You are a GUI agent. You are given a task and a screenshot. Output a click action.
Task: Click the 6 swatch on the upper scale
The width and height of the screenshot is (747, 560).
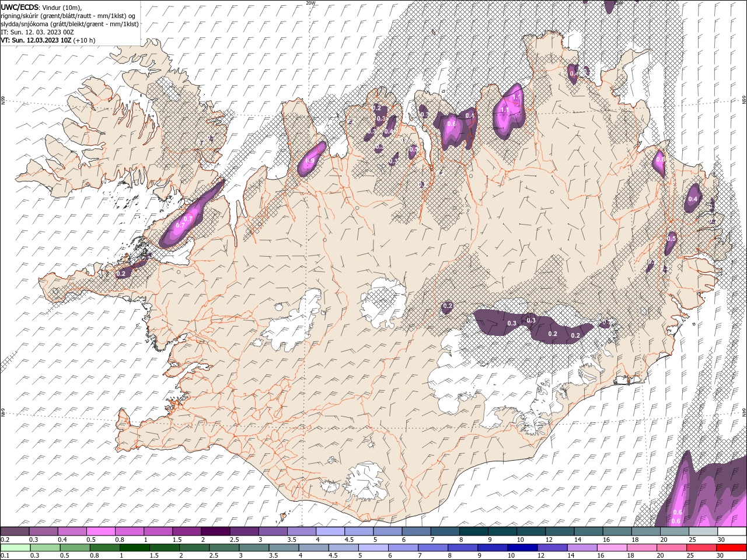coord(416,531)
